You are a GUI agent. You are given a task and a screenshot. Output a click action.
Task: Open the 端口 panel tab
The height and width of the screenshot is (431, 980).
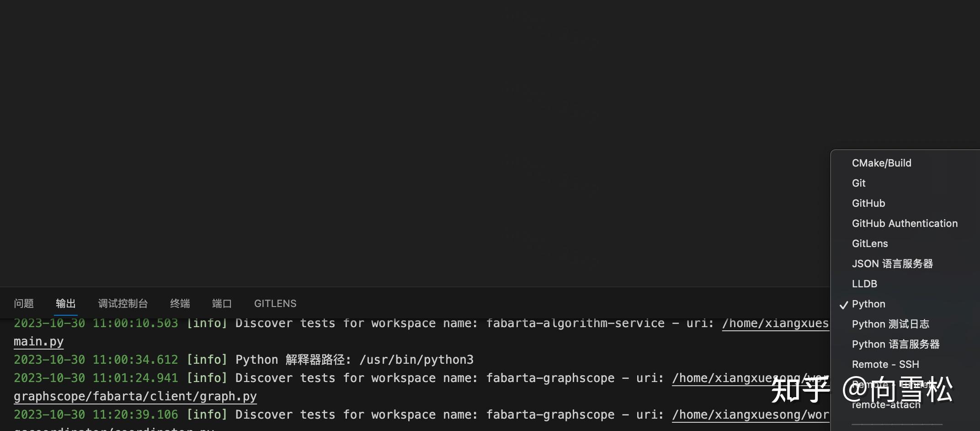pos(222,303)
